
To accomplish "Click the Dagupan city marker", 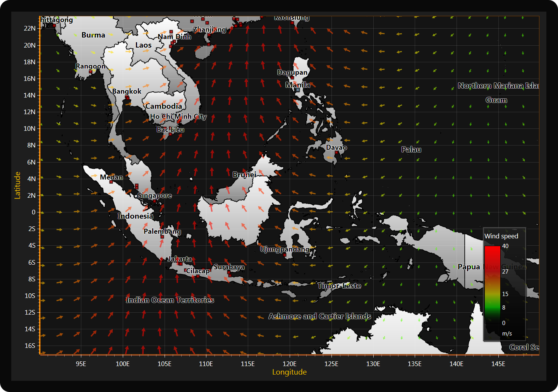I will pyautogui.click(x=292, y=77).
